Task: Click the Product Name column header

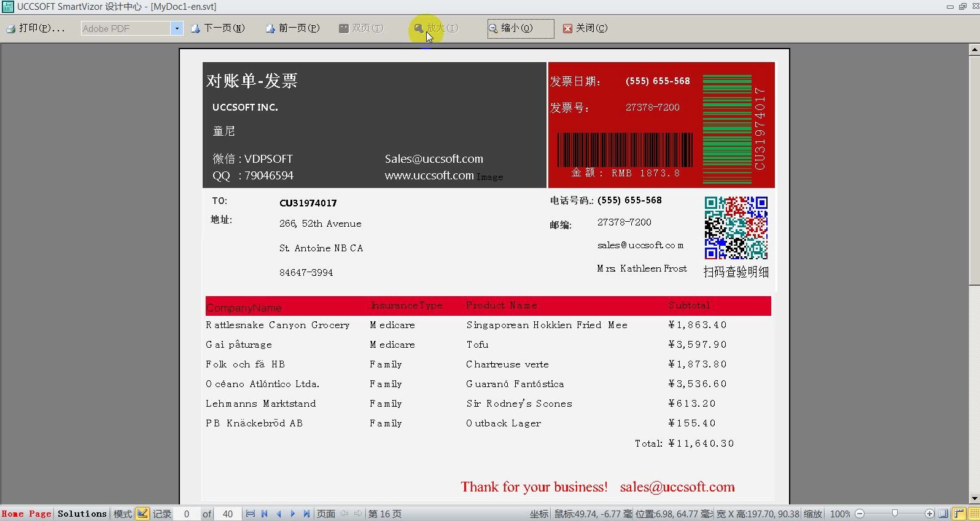Action: click(502, 305)
